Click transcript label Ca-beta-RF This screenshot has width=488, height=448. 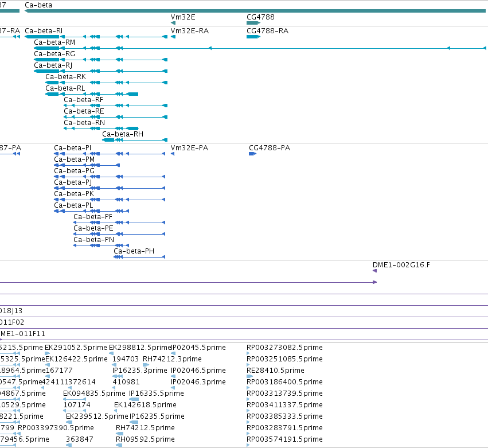[x=83, y=100]
